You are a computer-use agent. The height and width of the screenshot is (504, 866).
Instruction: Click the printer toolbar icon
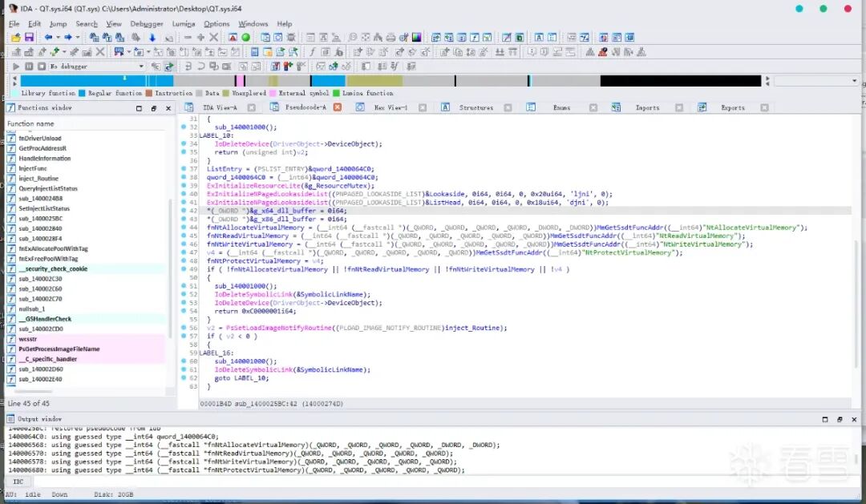coord(391,38)
